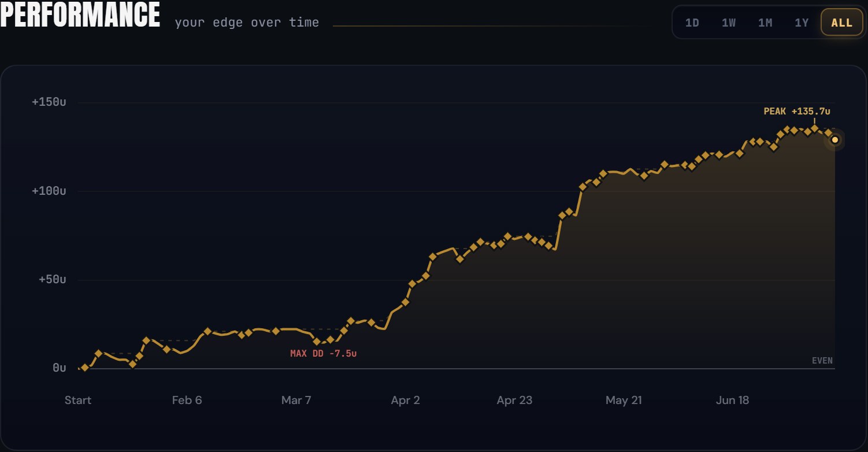Click the +100u y-axis label
Screen dimensions: 868x452
49,191
